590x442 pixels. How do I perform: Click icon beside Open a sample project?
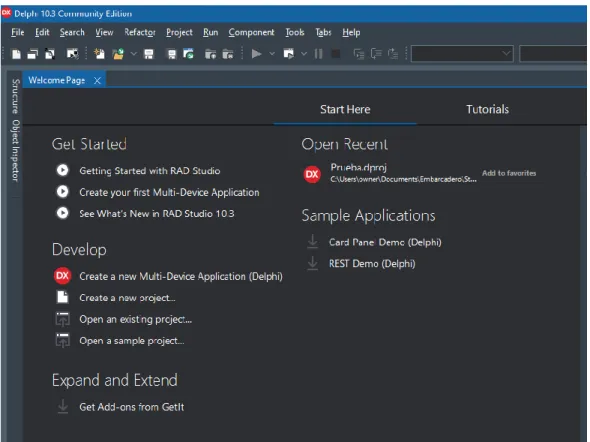click(x=62, y=340)
